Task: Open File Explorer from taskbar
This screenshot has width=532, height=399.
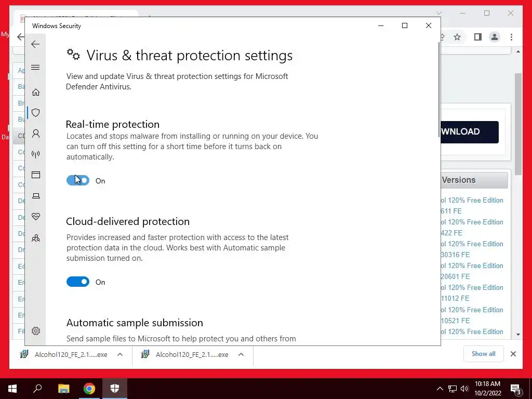Action: (63, 389)
